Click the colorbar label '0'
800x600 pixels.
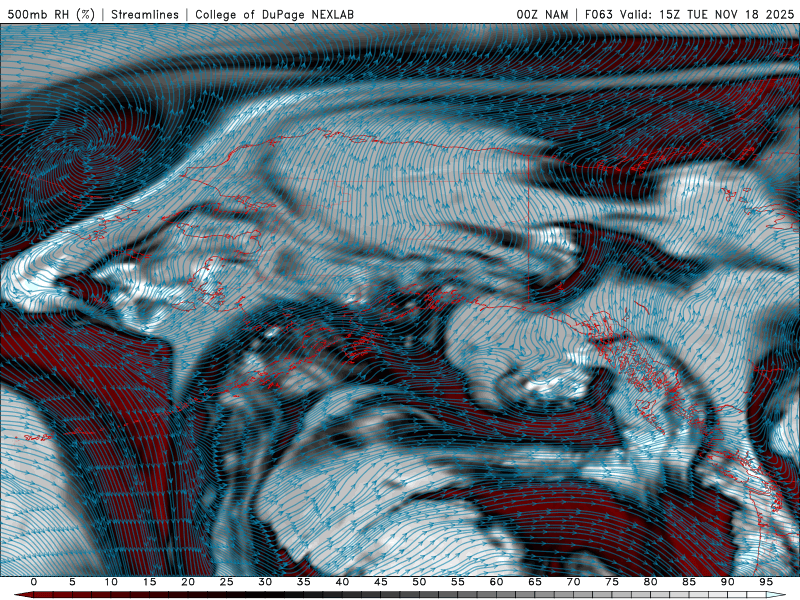(x=34, y=582)
